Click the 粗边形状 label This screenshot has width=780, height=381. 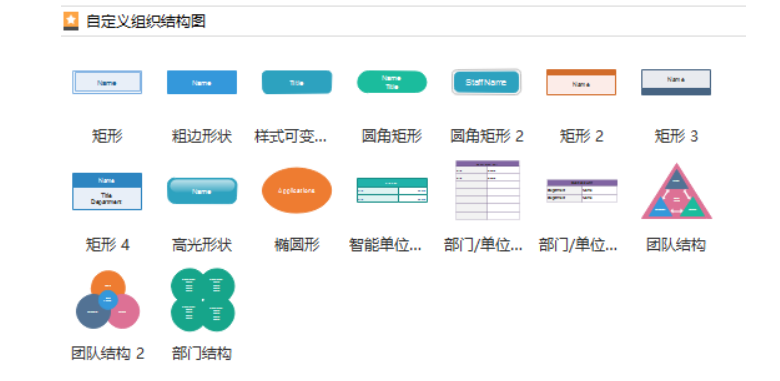pos(202,136)
